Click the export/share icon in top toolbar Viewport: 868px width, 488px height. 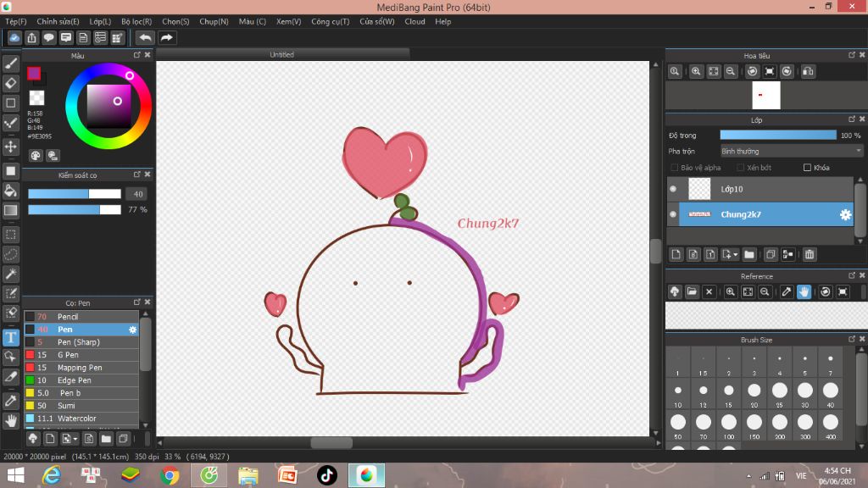31,37
